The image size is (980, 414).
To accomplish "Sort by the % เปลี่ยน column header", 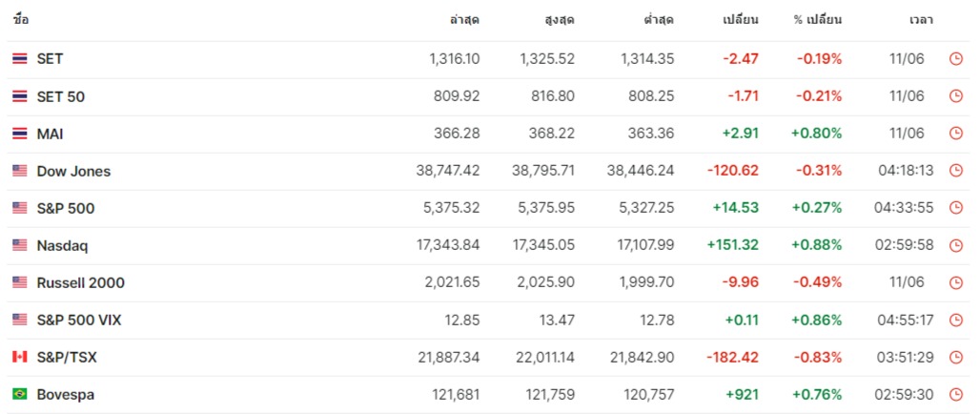I will click(817, 19).
